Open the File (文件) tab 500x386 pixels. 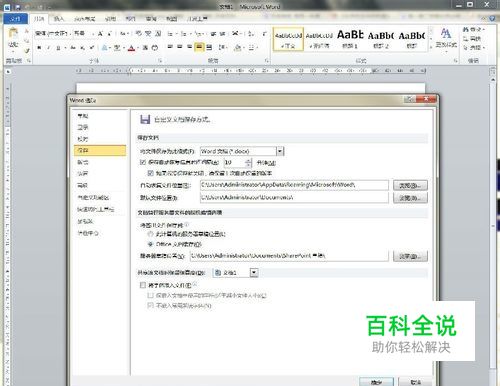pos(16,19)
